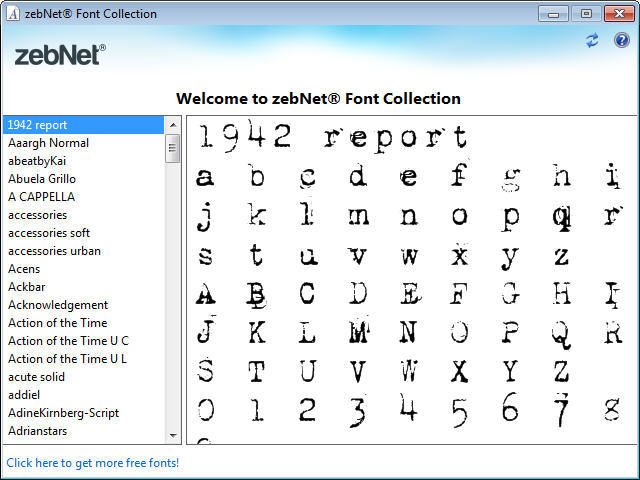The width and height of the screenshot is (640, 480).
Task: Choose 'AdineKirnberg-Script' from the list
Action: 83,412
